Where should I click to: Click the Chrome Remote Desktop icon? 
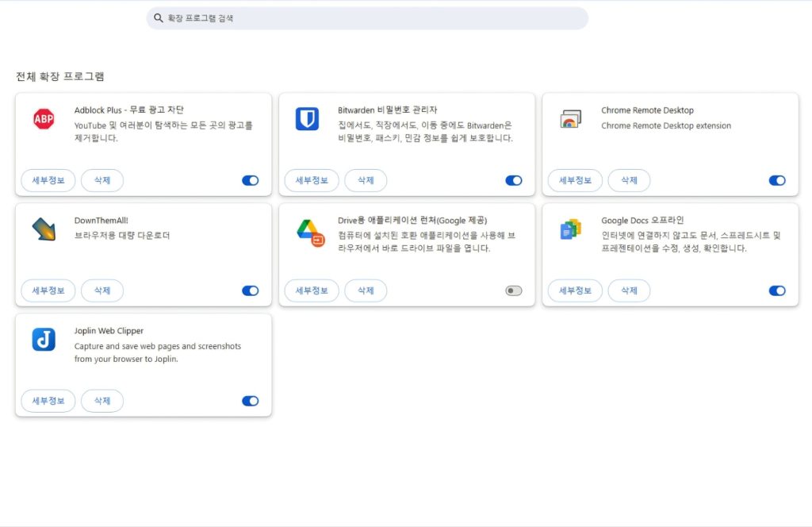[x=571, y=119]
